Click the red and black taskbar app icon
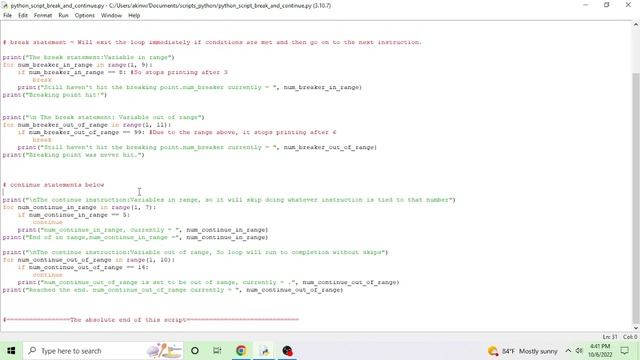The width and height of the screenshot is (640, 360). pyautogui.click(x=287, y=351)
